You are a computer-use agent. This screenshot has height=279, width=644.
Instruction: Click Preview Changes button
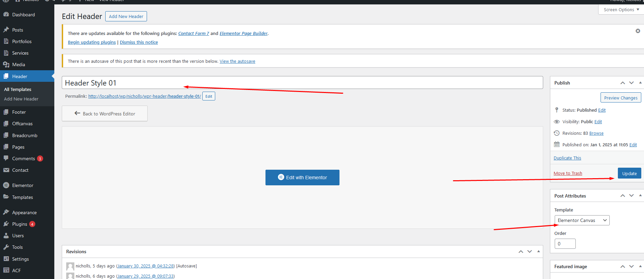(x=621, y=98)
